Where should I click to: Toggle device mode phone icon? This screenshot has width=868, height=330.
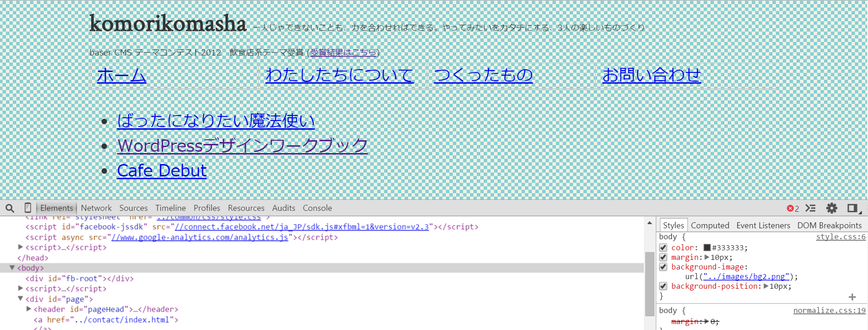[x=27, y=208]
